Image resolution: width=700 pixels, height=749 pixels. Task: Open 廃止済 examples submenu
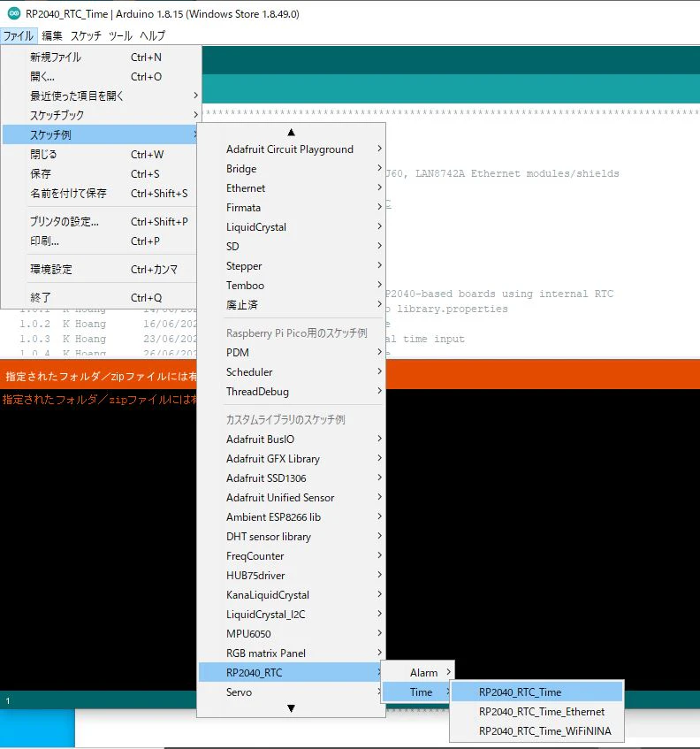click(292, 305)
